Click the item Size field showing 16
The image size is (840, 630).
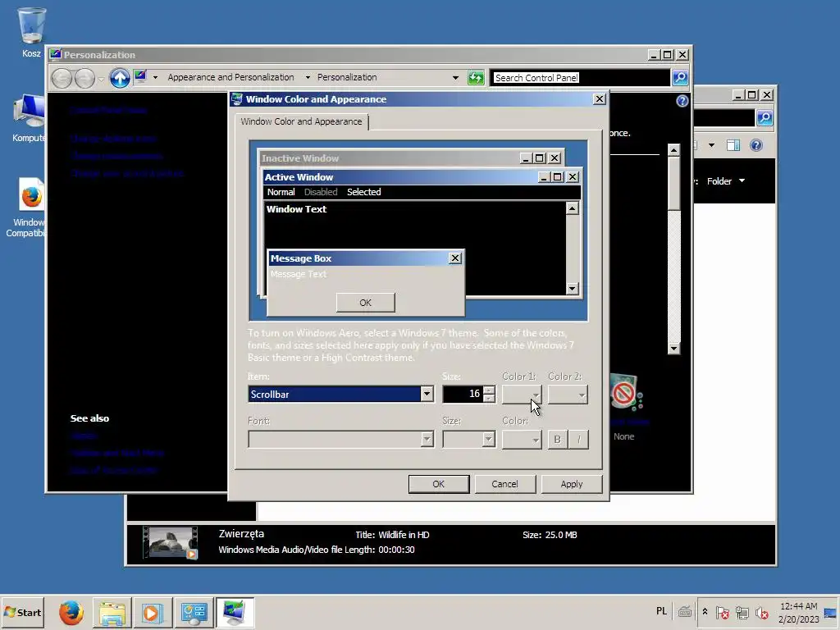(x=463, y=395)
